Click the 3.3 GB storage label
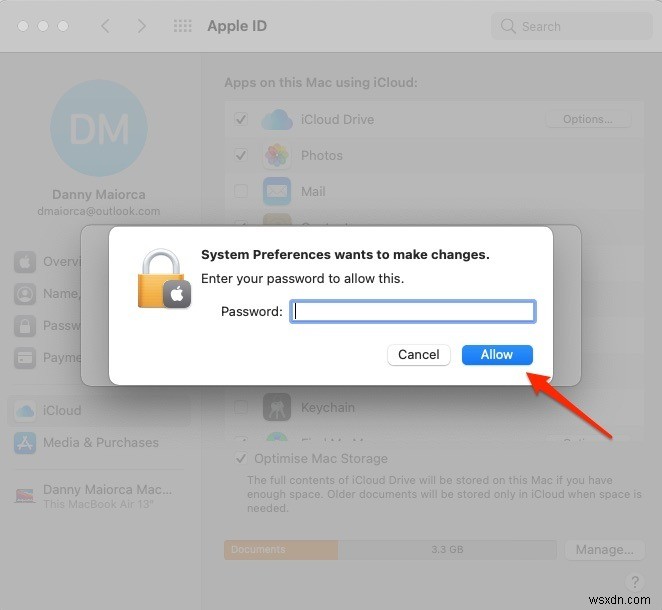Viewport: 662px width, 610px height. (448, 550)
